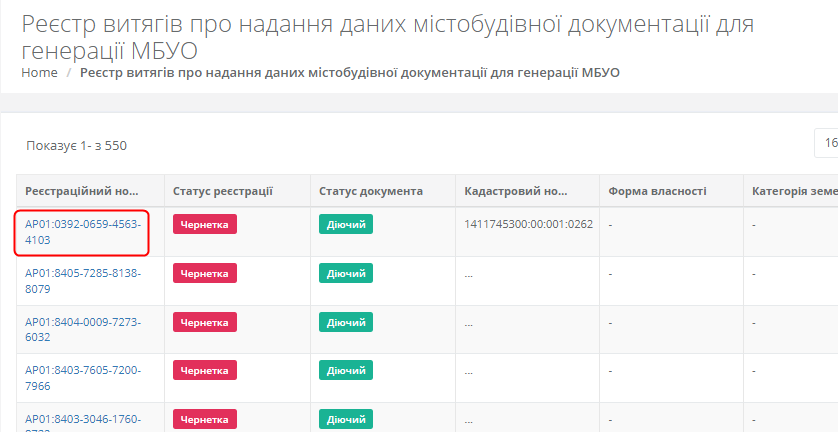Click Чернетка badge for record AP01:8405-7285-8138-8079

(x=204, y=273)
